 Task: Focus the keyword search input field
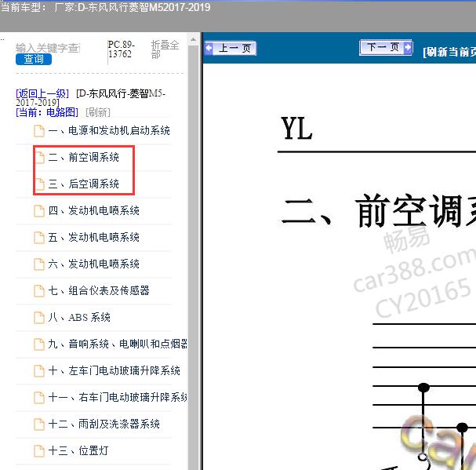click(48, 48)
